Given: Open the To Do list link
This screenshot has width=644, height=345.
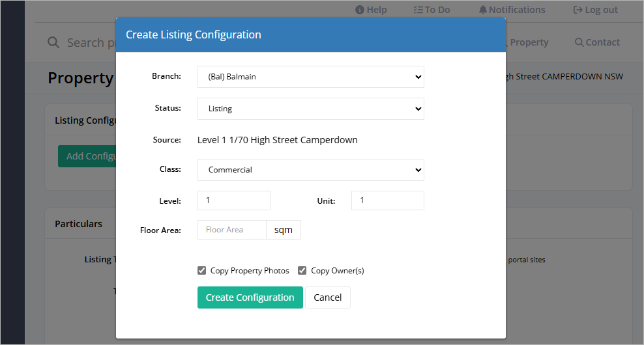Looking at the screenshot, I should (x=432, y=10).
